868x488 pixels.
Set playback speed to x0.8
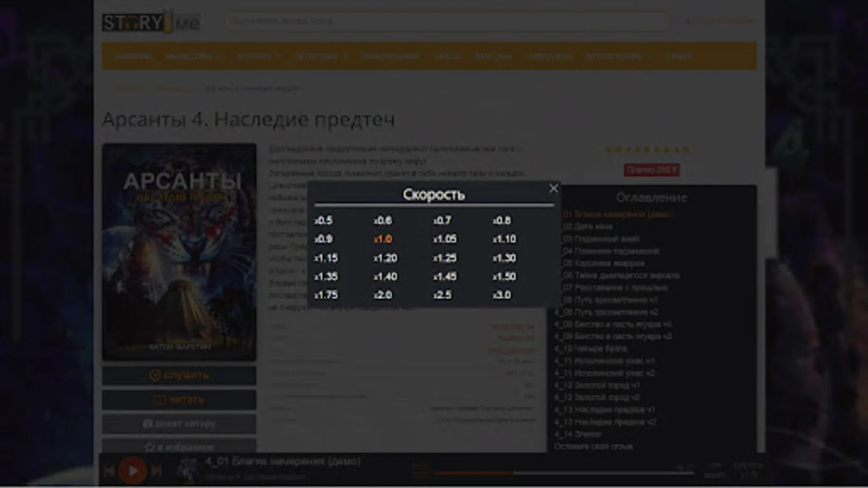click(x=502, y=221)
